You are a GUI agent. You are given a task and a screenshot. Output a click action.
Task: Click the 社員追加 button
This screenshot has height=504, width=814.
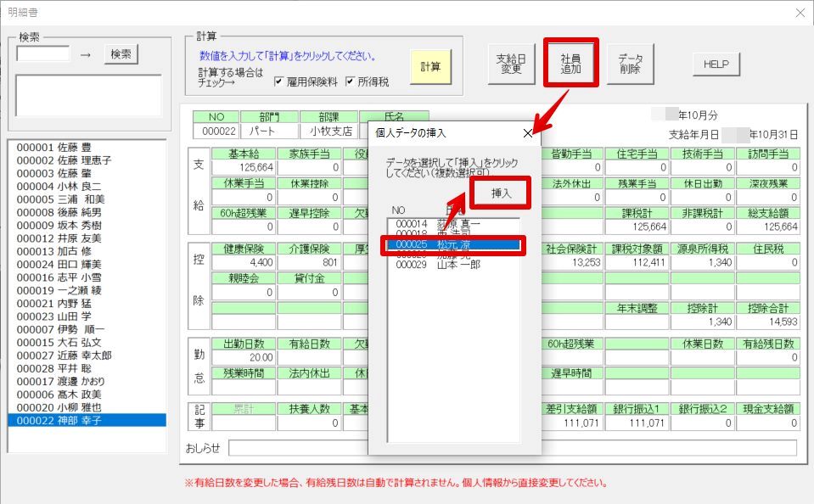coord(570,64)
